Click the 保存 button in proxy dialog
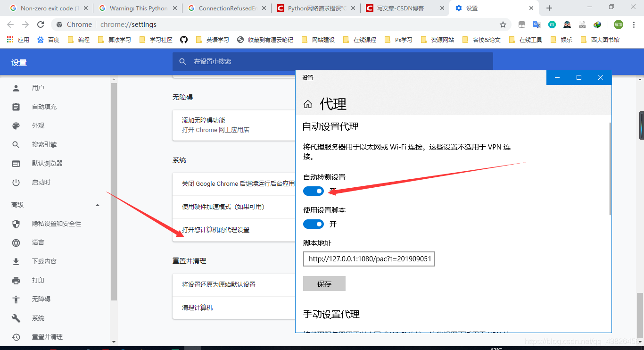Image resolution: width=644 pixels, height=350 pixels. (x=324, y=283)
